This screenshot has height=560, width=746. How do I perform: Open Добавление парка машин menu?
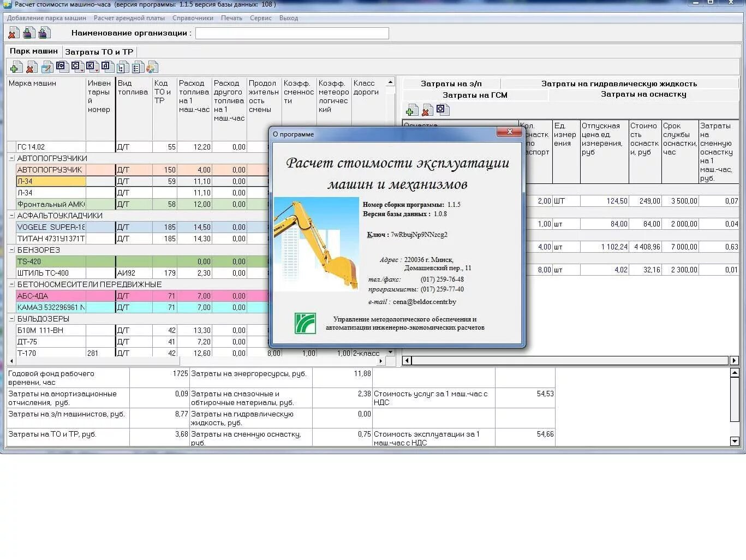[46, 18]
